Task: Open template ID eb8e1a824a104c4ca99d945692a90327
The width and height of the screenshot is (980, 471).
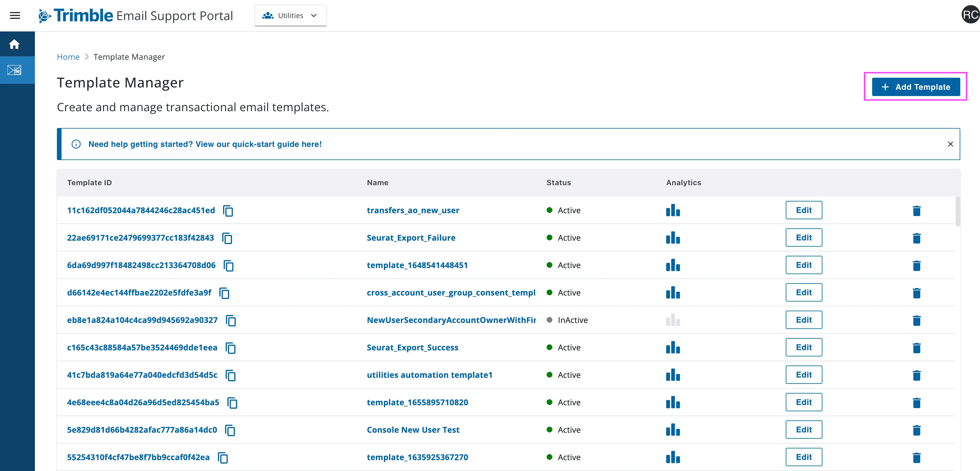Action: (142, 320)
